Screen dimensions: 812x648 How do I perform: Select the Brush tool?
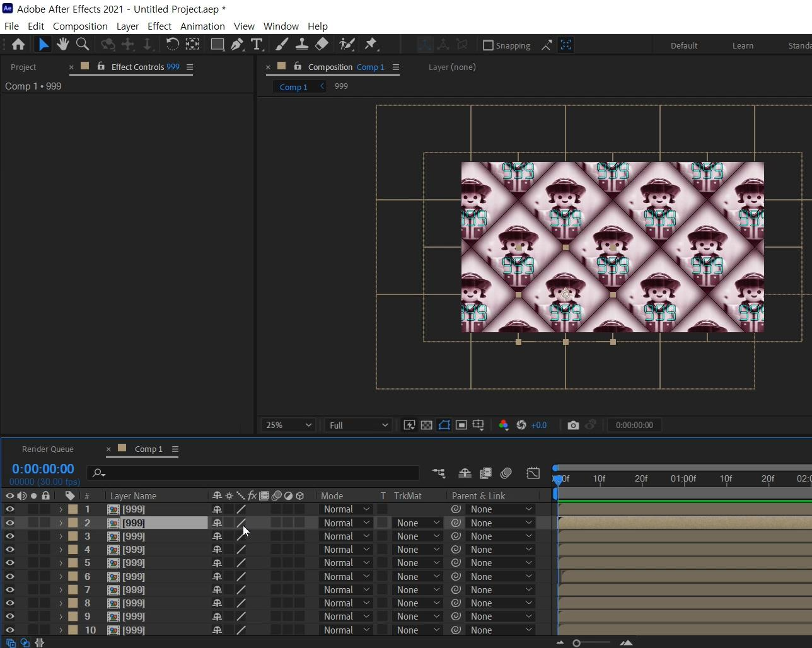point(282,44)
